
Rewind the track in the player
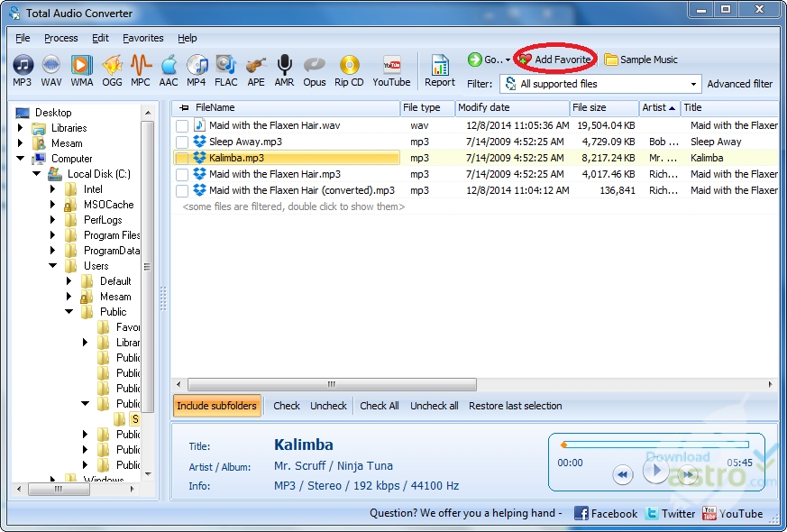tap(622, 474)
